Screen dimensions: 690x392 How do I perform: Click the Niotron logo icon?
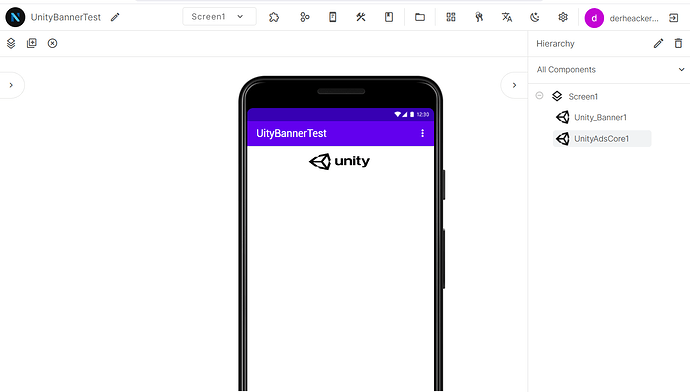pyautogui.click(x=15, y=17)
